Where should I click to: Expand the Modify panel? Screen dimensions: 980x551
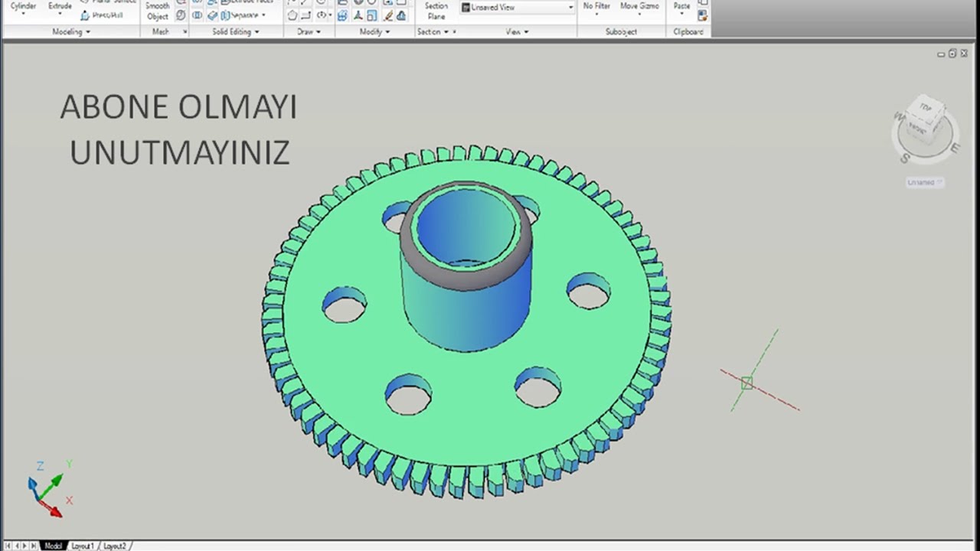(375, 31)
